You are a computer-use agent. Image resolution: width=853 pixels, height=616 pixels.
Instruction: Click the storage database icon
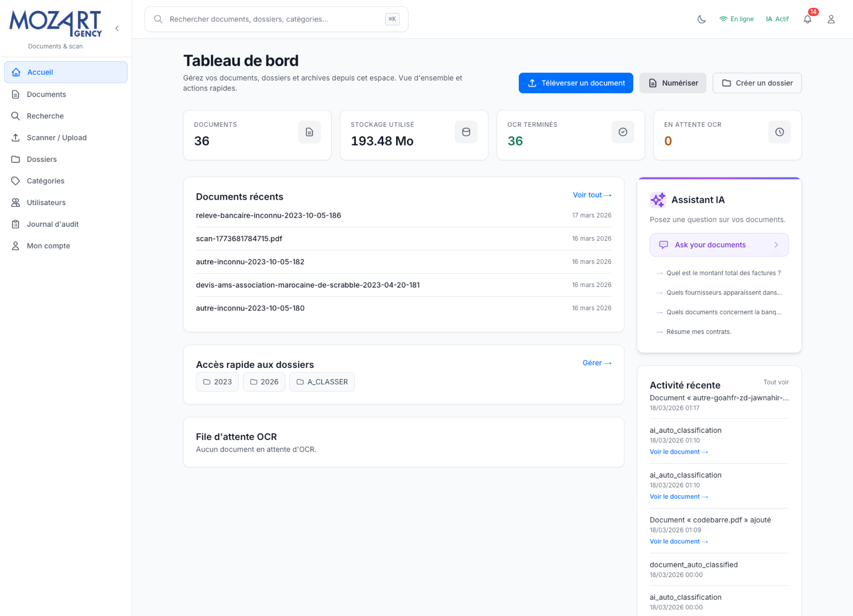coord(466,132)
